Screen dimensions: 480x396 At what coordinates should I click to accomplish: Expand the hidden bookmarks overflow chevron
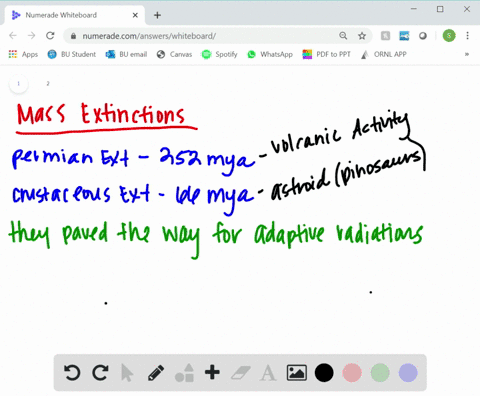(x=467, y=54)
